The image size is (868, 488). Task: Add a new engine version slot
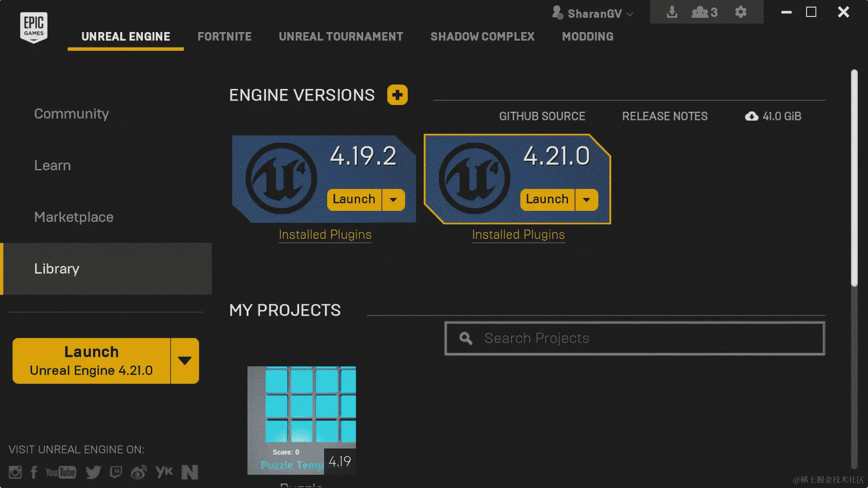(397, 95)
